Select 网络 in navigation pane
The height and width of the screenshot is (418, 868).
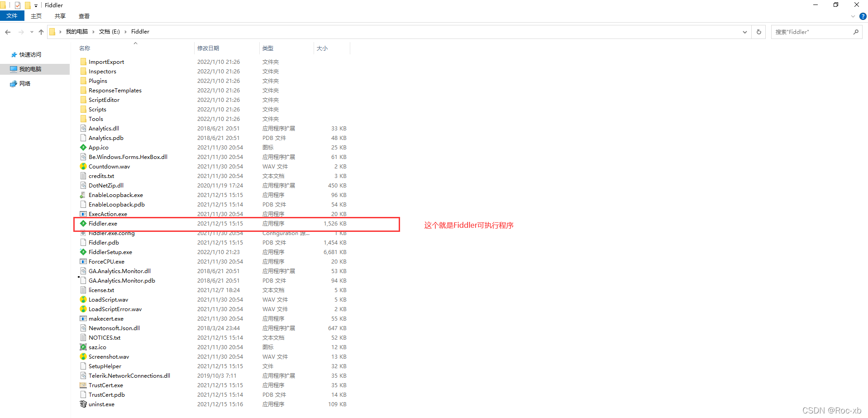25,83
